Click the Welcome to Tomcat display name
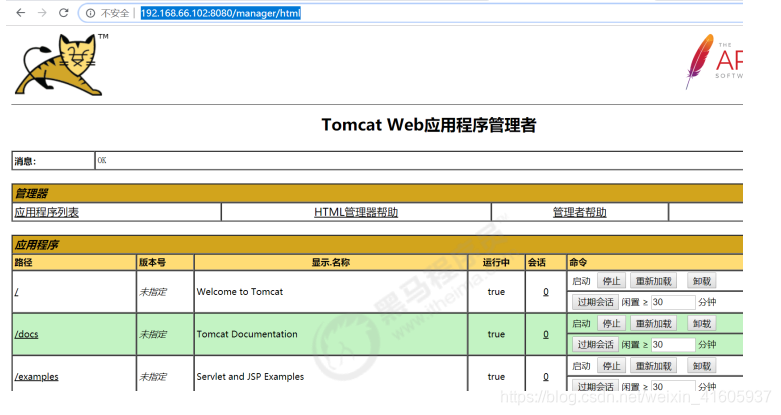781x415 pixels. tap(240, 292)
